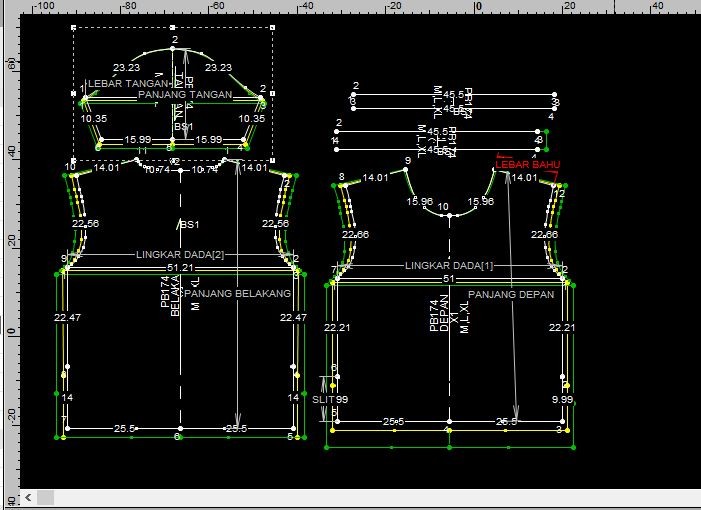Click the left 23.23 sleeve cap dimension
The width and height of the screenshot is (701, 510).
126,68
